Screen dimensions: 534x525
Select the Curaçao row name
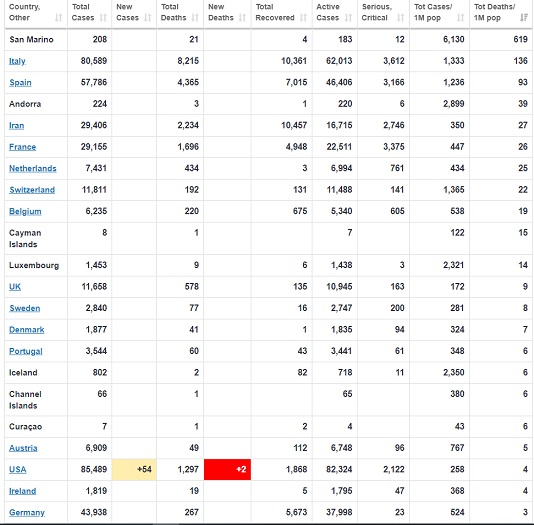point(26,427)
